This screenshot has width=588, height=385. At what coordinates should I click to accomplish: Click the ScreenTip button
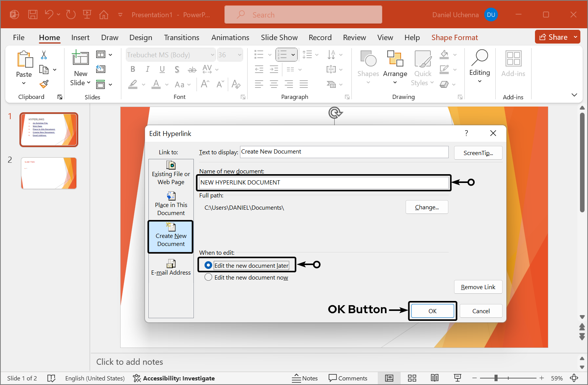(478, 153)
